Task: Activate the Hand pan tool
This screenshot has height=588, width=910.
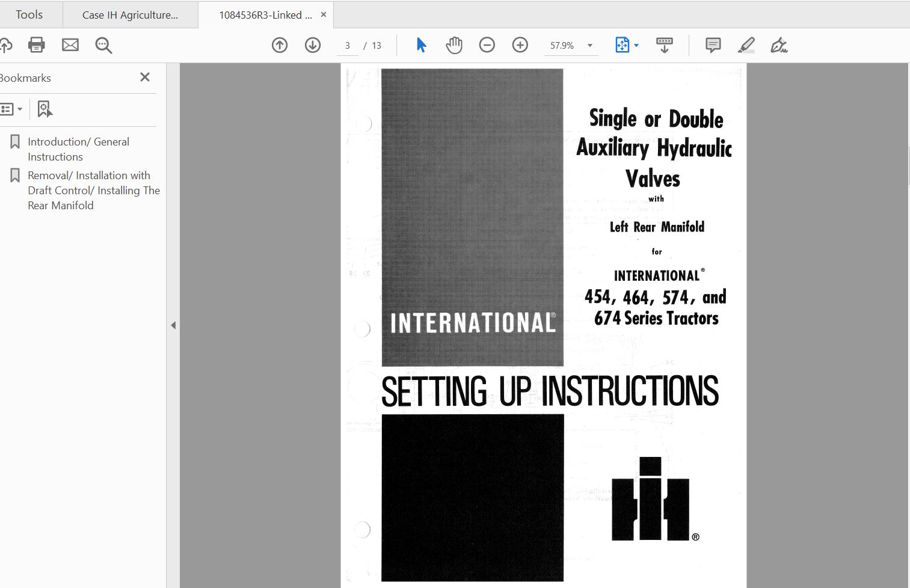Action: tap(454, 45)
